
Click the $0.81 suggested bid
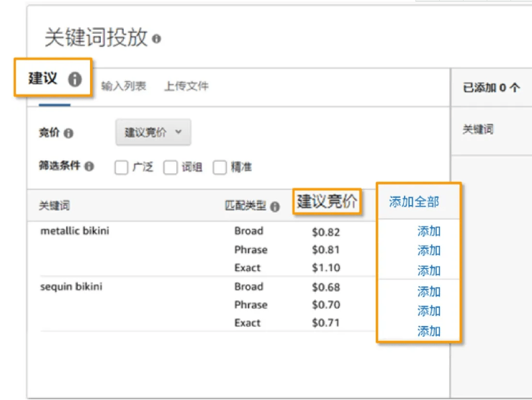coord(325,250)
